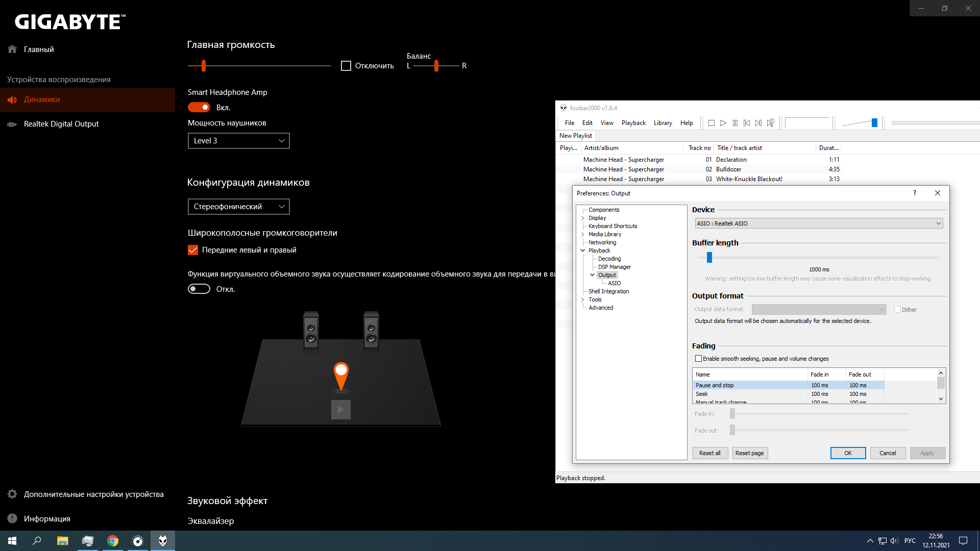The width and height of the screenshot is (980, 551).
Task: Turn off the Smart Headphone Amp toggle
Action: (199, 107)
